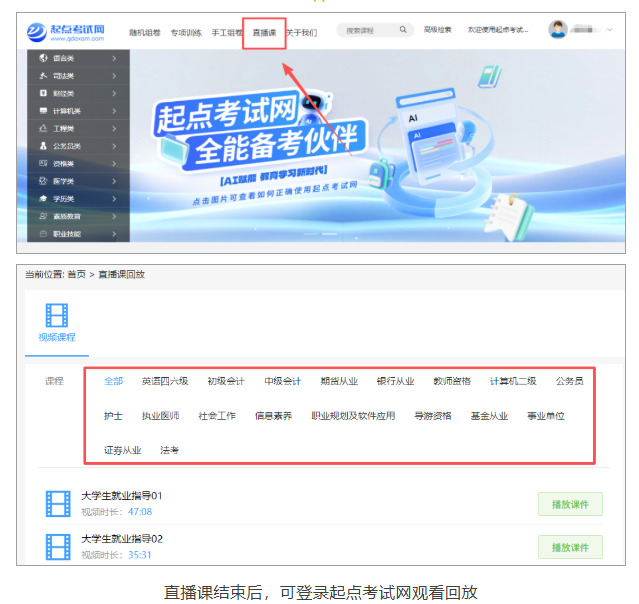Open the 关于我们 menu item
This screenshot has height=604, width=639.
pyautogui.click(x=302, y=33)
